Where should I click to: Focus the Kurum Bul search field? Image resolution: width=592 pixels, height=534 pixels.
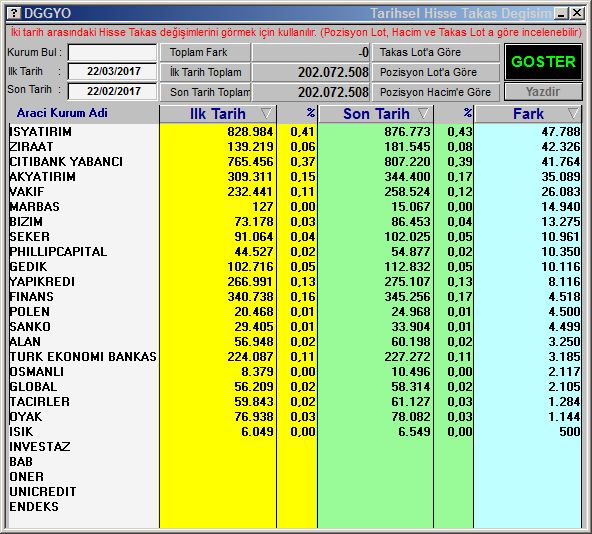click(112, 52)
